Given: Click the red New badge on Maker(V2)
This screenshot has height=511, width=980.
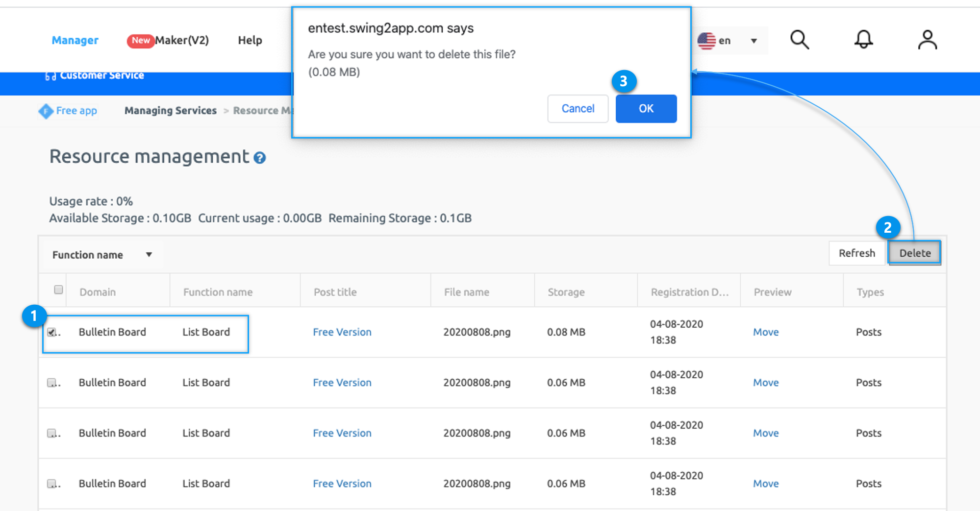Looking at the screenshot, I should [x=141, y=41].
